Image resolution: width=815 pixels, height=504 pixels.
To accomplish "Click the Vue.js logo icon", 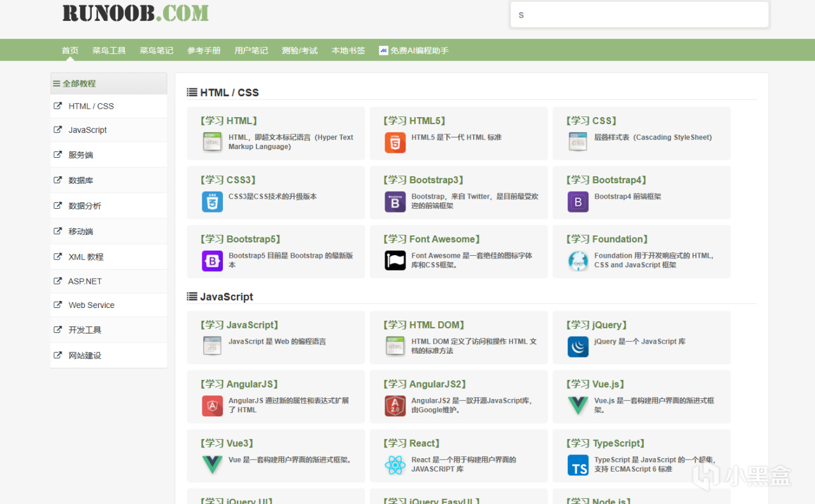I will (578, 405).
